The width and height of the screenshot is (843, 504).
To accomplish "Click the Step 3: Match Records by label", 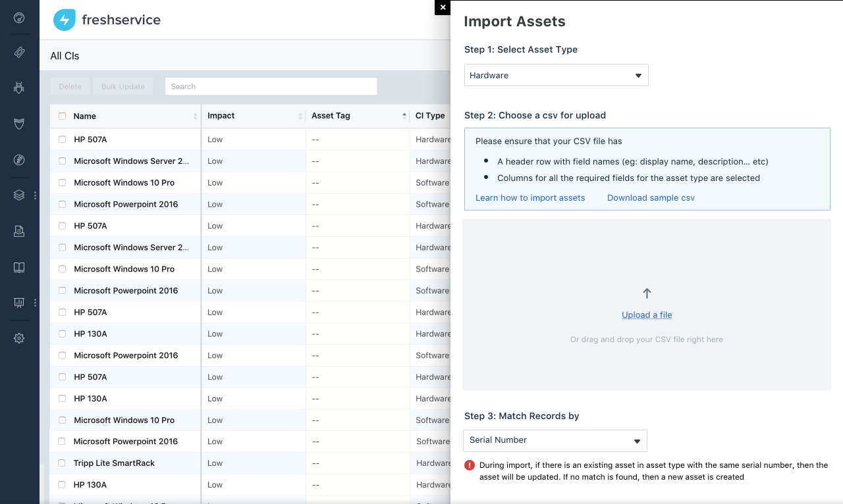I will coord(522,416).
